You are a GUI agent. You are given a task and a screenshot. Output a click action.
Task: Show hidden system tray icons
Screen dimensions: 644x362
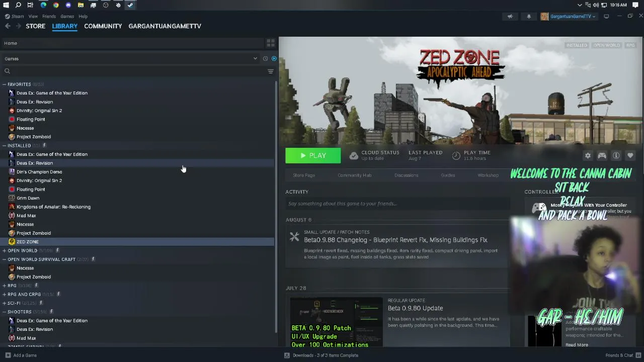(580, 5)
